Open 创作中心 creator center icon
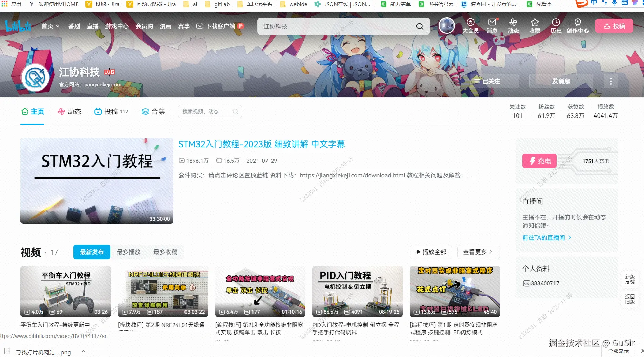The height and width of the screenshot is (357, 644). pos(578,26)
